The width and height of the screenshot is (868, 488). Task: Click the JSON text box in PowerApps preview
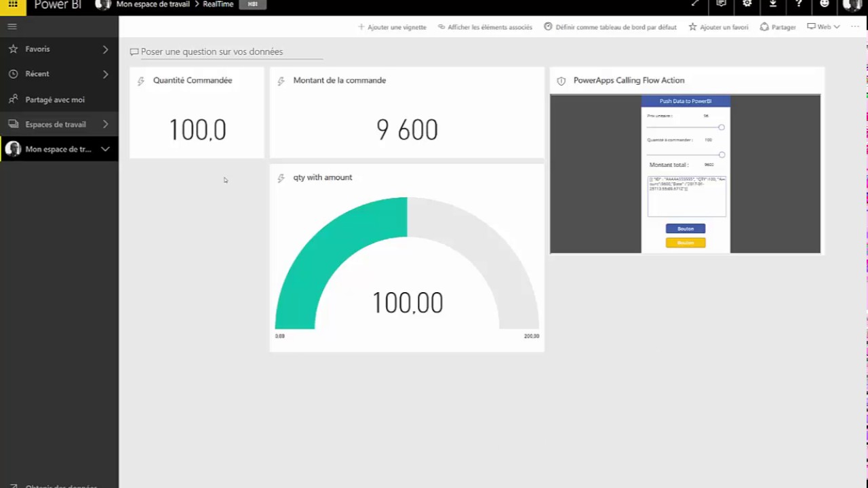687,197
